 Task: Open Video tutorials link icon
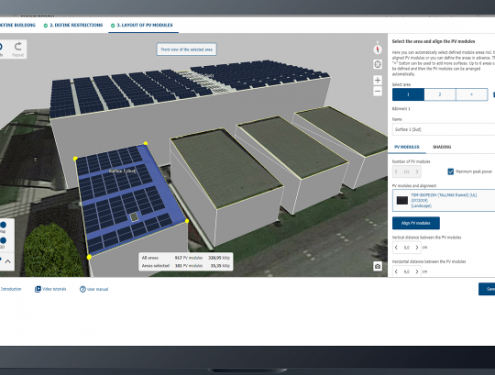38,289
